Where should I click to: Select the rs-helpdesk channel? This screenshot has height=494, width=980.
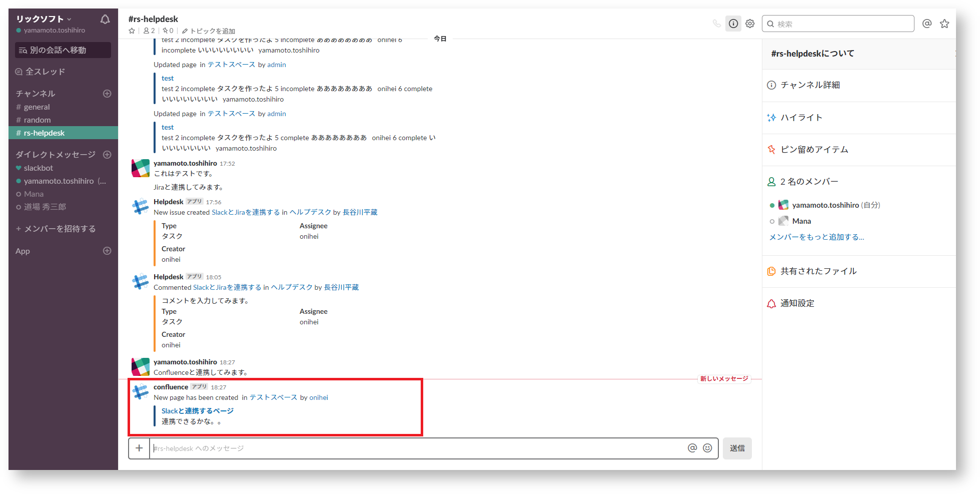point(63,133)
